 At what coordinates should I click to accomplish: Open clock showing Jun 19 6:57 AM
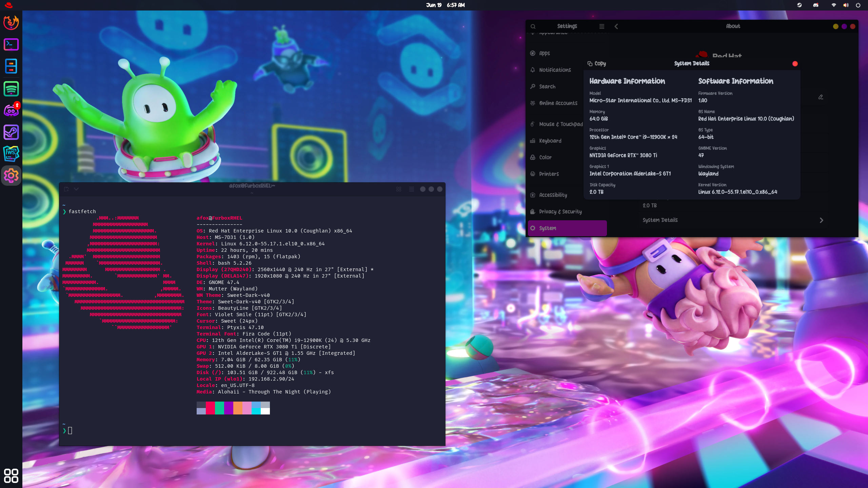click(446, 5)
